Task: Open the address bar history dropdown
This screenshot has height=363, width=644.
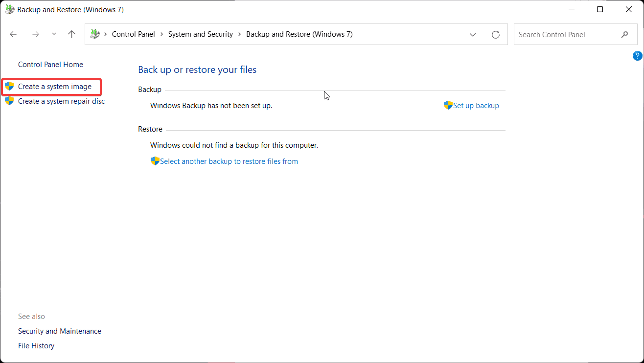Action: 473,34
